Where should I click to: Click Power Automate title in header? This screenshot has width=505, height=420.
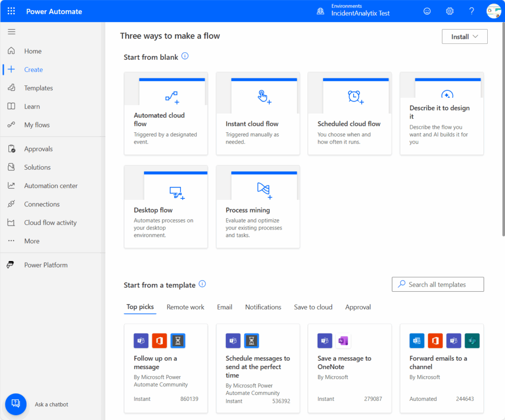54,11
